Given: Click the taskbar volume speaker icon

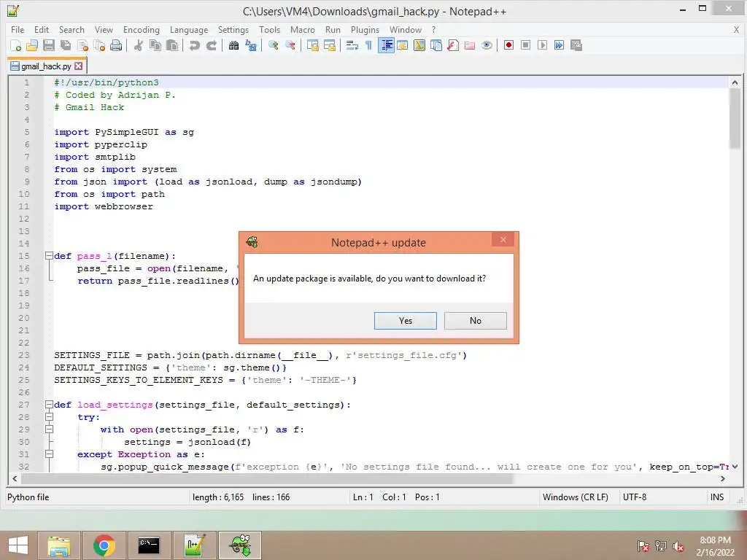Looking at the screenshot, I should pyautogui.click(x=678, y=546).
